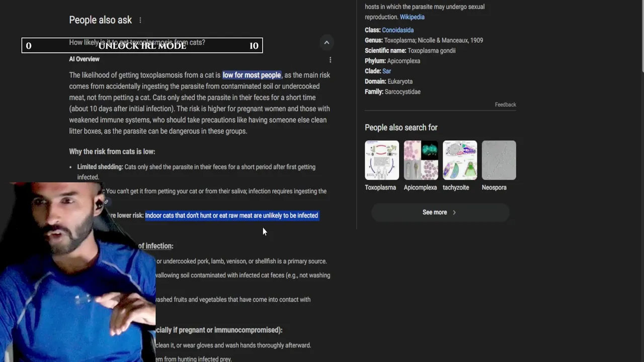Click highlighted text 'low for most people'
The width and height of the screenshot is (644, 362).
point(252,75)
